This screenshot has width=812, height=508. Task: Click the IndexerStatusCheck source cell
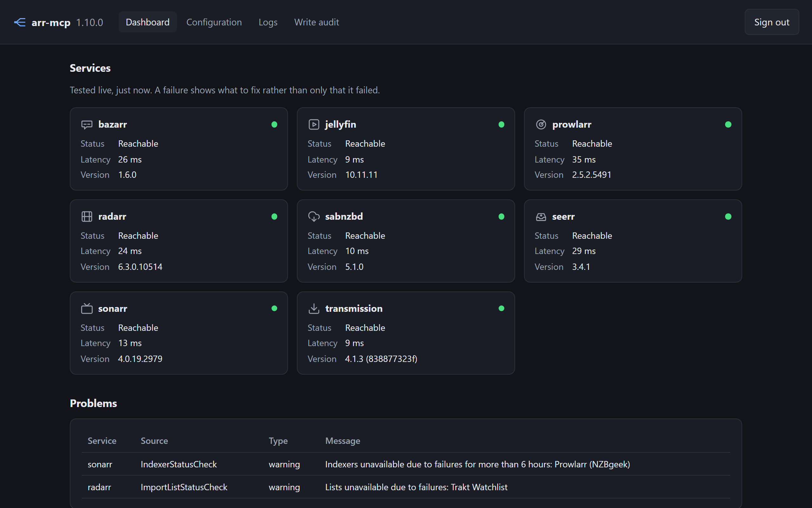tap(179, 464)
